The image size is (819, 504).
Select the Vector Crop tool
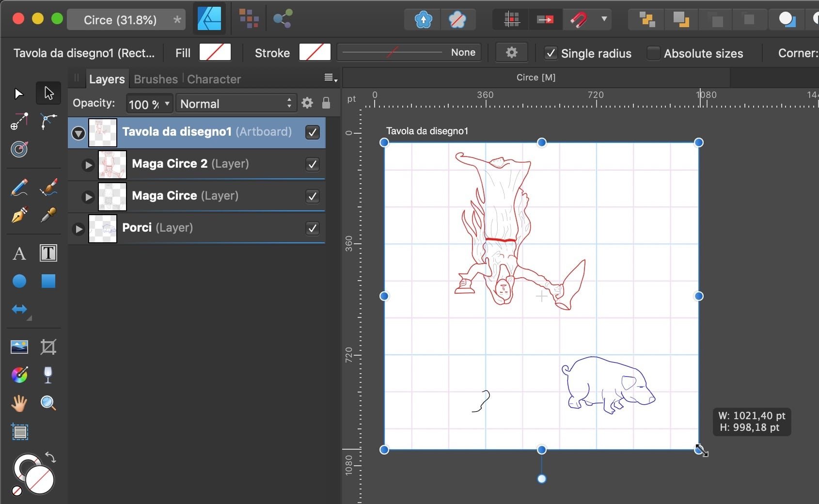[48, 347]
